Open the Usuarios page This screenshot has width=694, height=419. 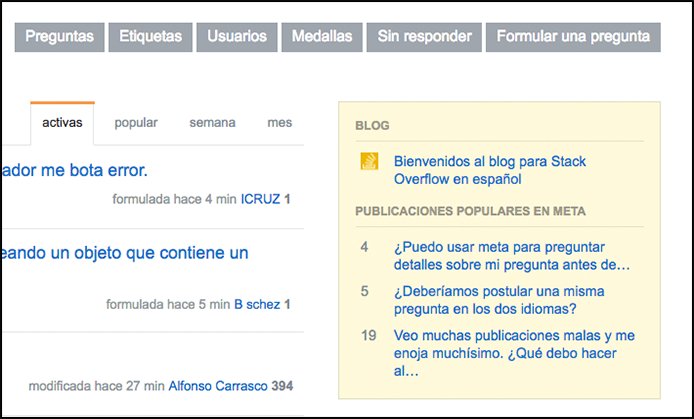[x=237, y=37]
